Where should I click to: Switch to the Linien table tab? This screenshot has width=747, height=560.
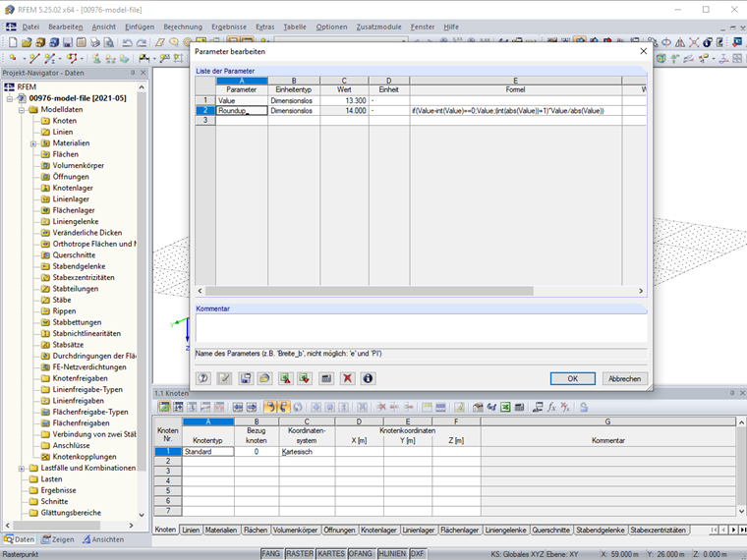point(191,530)
